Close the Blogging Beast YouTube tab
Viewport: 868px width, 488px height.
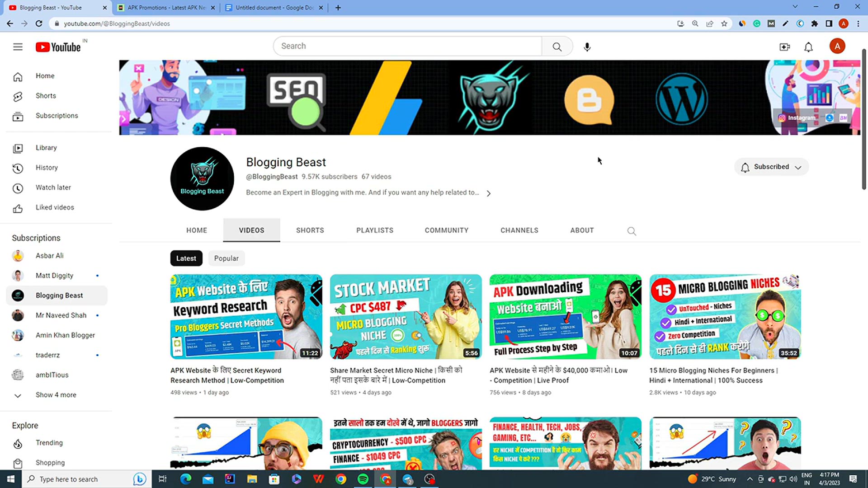[104, 8]
